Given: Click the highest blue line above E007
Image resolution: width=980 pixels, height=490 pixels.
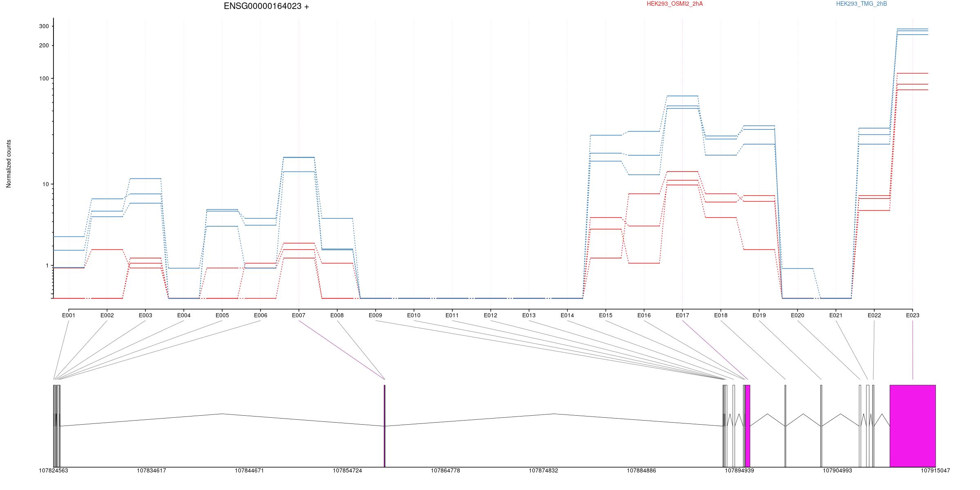Looking at the screenshot, I should pos(298,157).
